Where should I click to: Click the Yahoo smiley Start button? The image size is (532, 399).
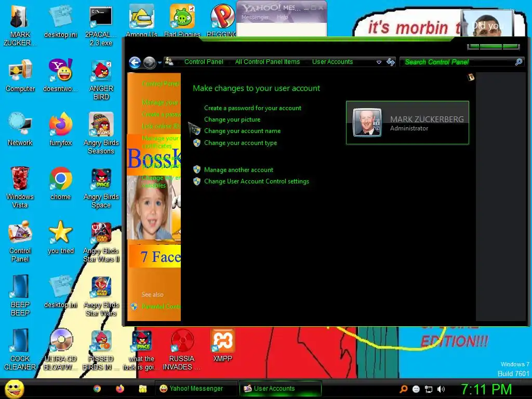point(14,389)
